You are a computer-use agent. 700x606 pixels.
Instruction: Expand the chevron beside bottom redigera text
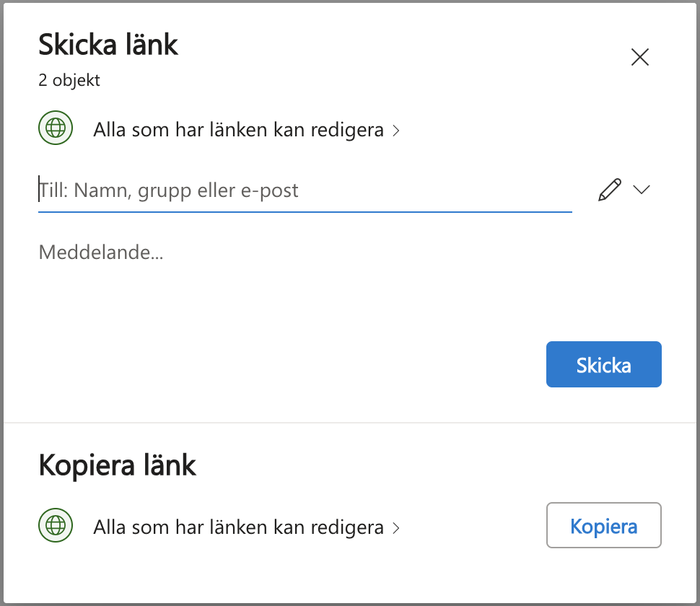pyautogui.click(x=395, y=528)
